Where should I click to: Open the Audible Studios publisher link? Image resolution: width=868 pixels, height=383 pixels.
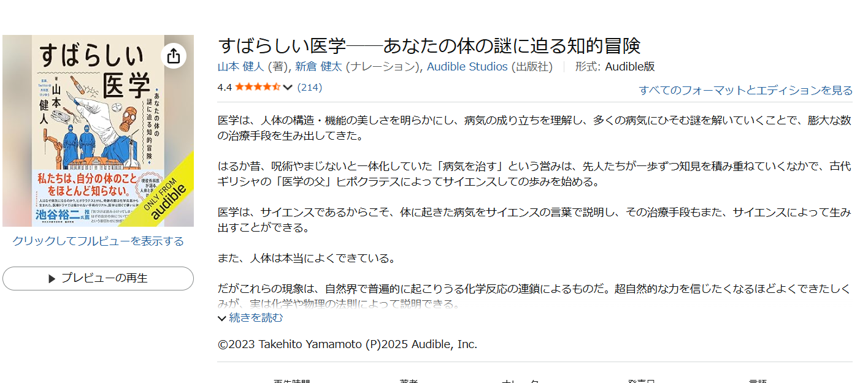pos(467,67)
